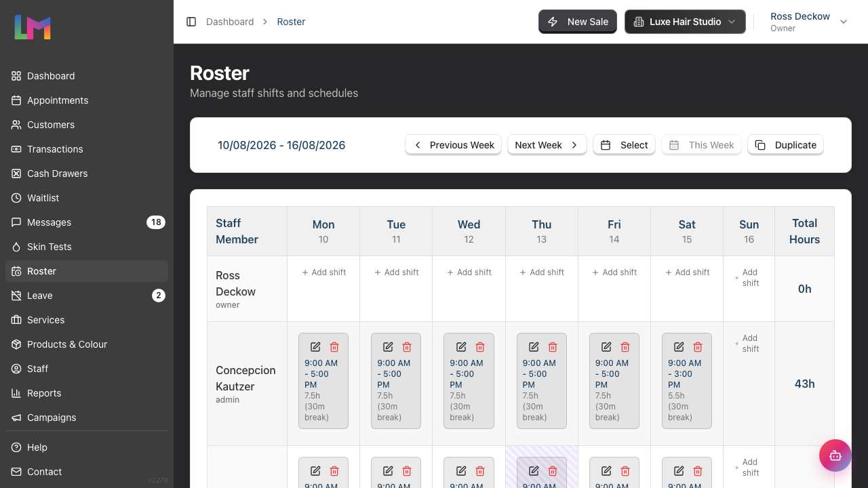Go to Skin Tests
Image resolution: width=868 pixels, height=488 pixels.
[87, 247]
